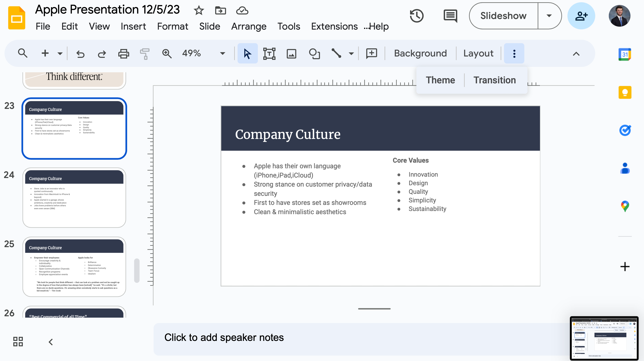The image size is (644, 361).
Task: Open version history
Action: (x=417, y=16)
